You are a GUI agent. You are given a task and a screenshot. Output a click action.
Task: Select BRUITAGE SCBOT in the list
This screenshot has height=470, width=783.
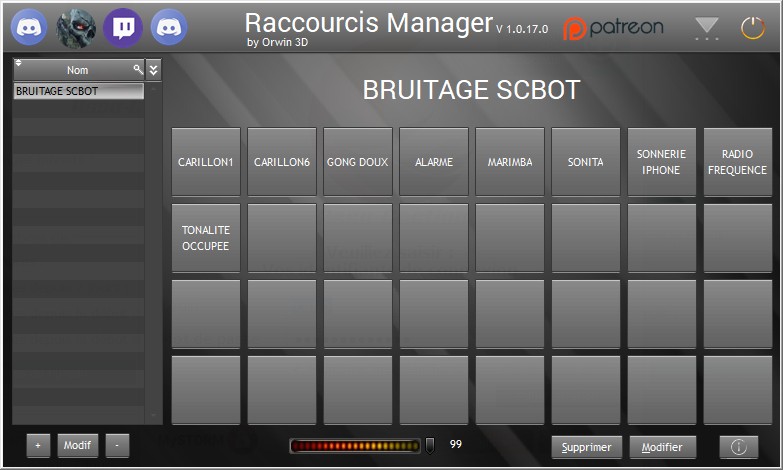78,91
